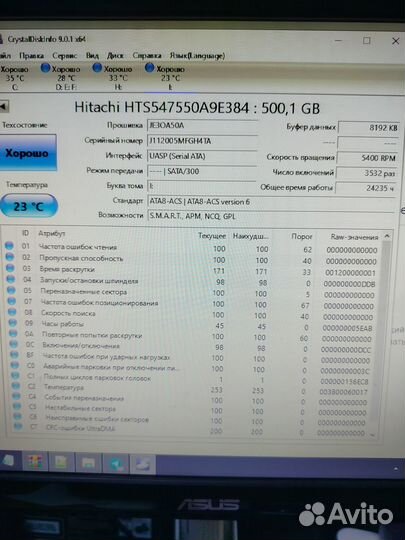
Task: Select the 35 °C drive C: disk
Action: (x=15, y=78)
